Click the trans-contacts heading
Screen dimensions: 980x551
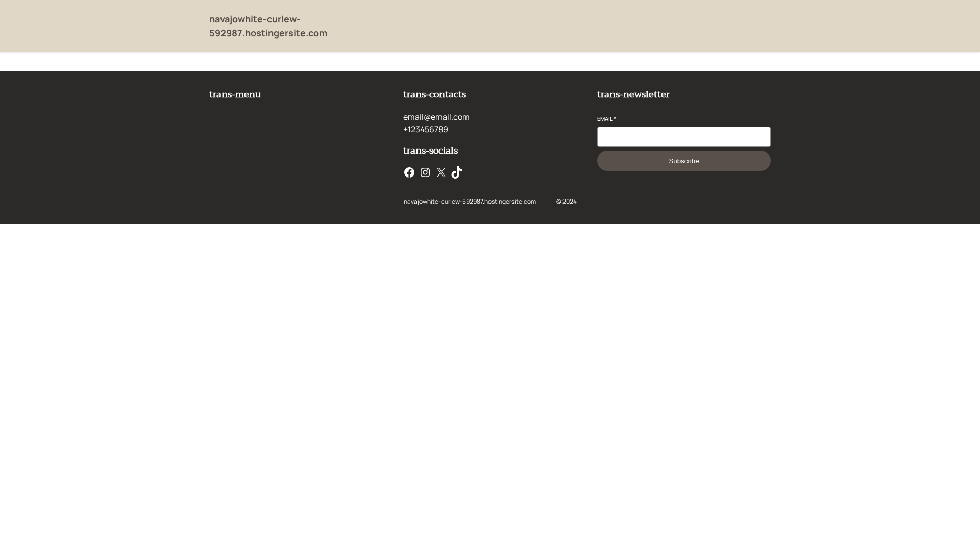click(434, 94)
